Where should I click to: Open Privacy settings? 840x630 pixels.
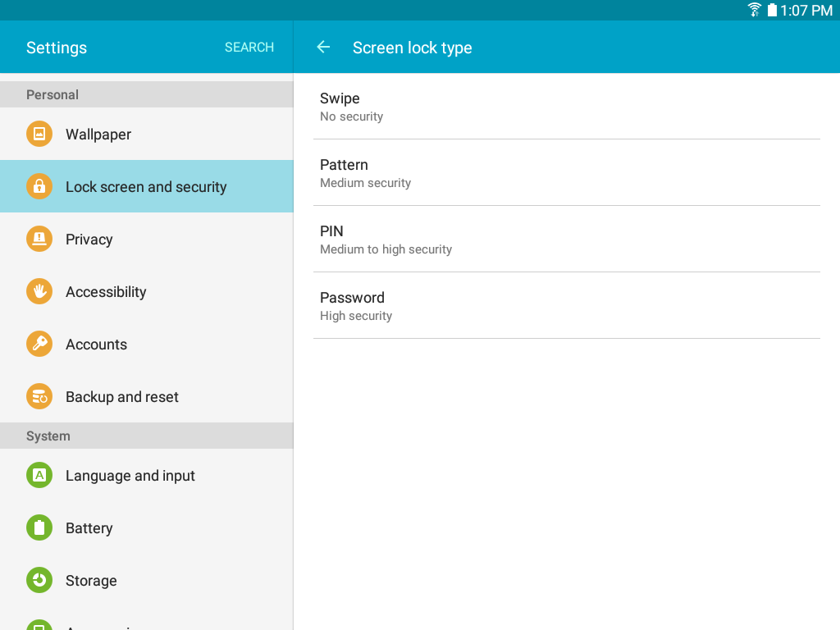click(147, 239)
